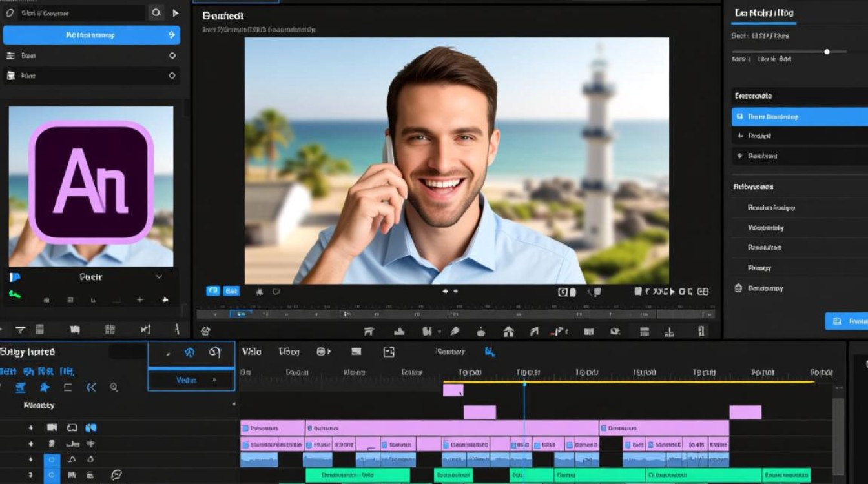The image size is (868, 484).
Task: Select the highlighted blue item in right panel
Action: point(800,117)
